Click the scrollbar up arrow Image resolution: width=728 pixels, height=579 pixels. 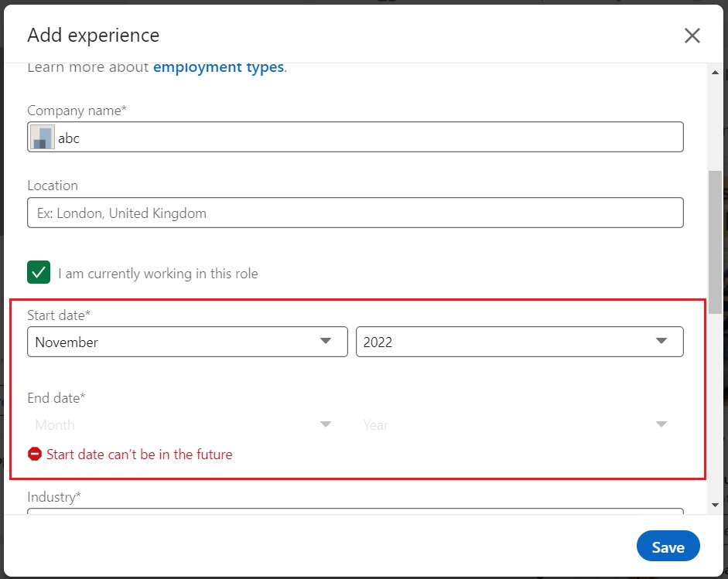(x=715, y=73)
